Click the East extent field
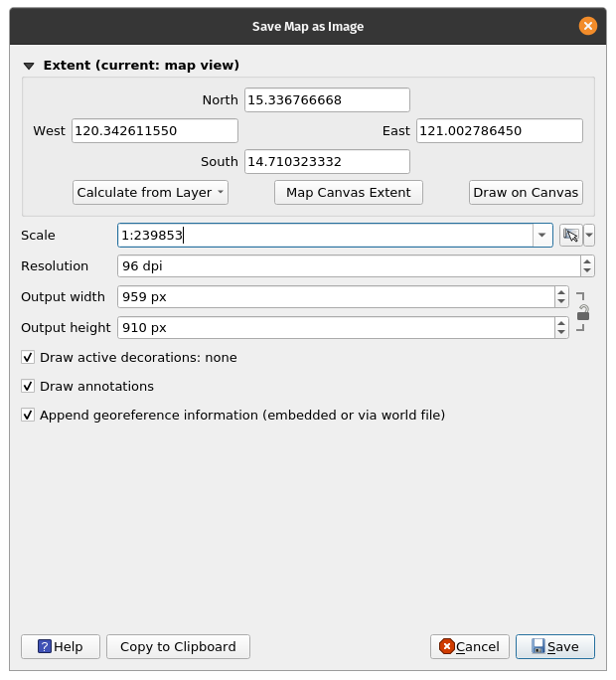The image size is (616, 680). click(500, 131)
